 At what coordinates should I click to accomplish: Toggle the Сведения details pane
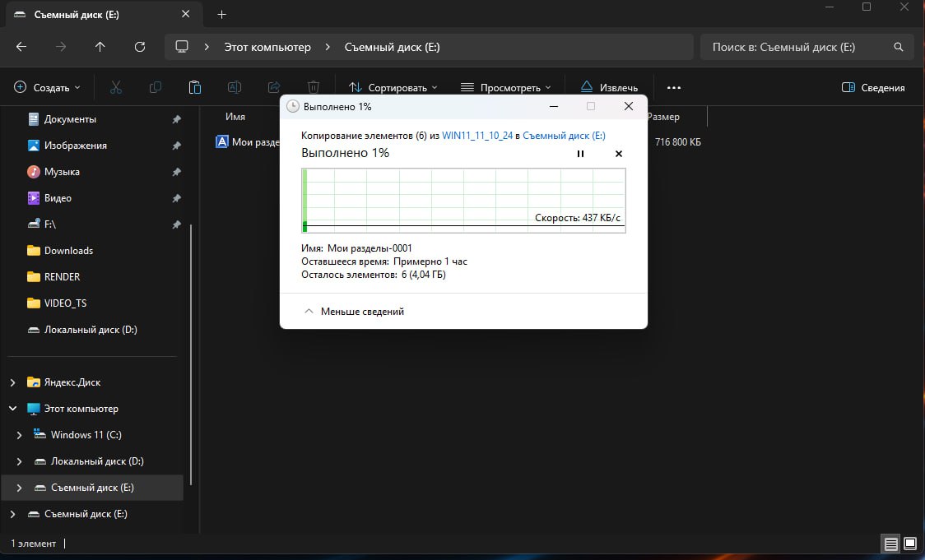873,87
